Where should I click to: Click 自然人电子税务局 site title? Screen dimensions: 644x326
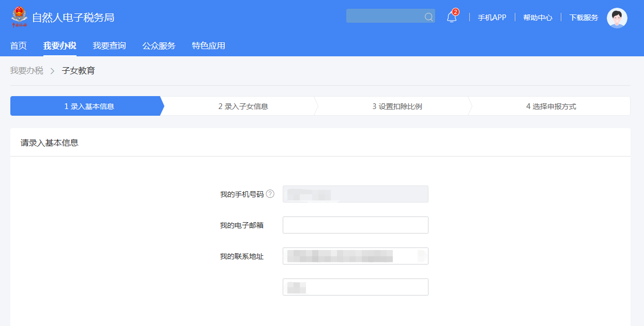[x=73, y=18]
